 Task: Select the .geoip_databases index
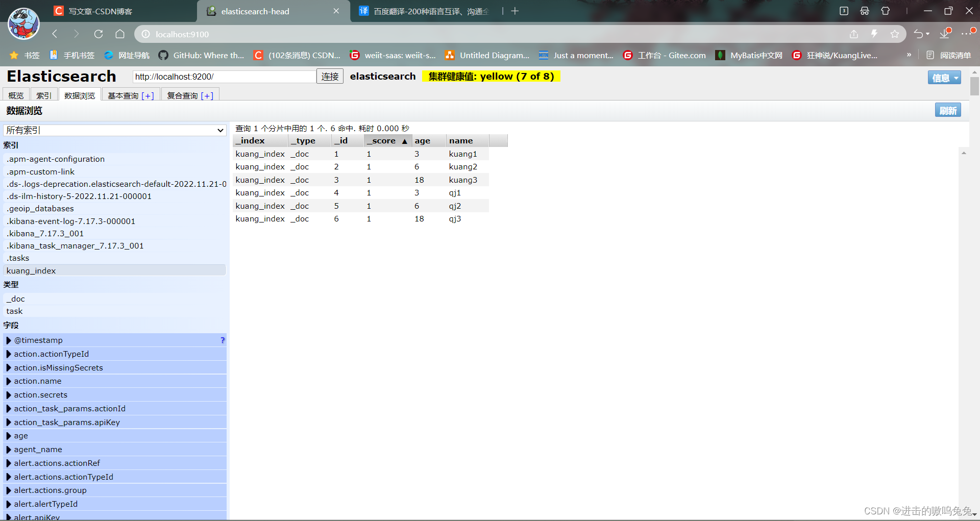(115, 209)
